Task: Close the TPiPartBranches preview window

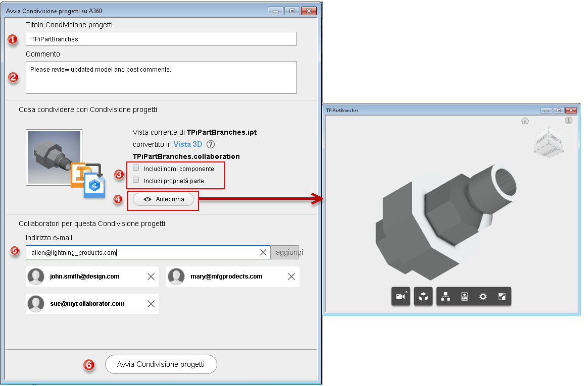Action: click(571, 110)
